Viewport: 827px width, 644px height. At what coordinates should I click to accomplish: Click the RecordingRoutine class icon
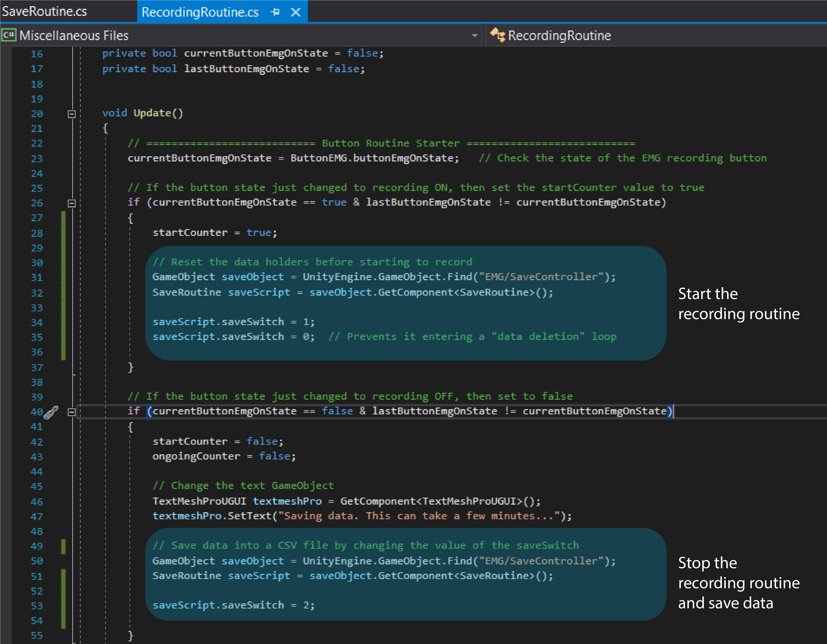[498, 35]
